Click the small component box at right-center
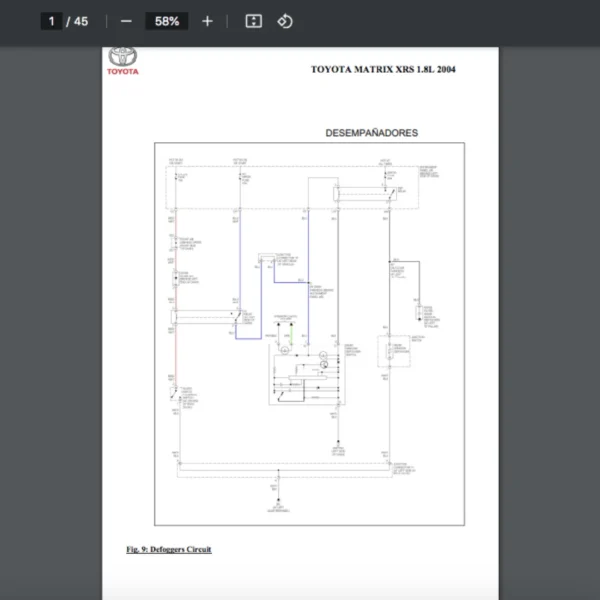Viewport: 600px width, 600px height. pos(391,352)
